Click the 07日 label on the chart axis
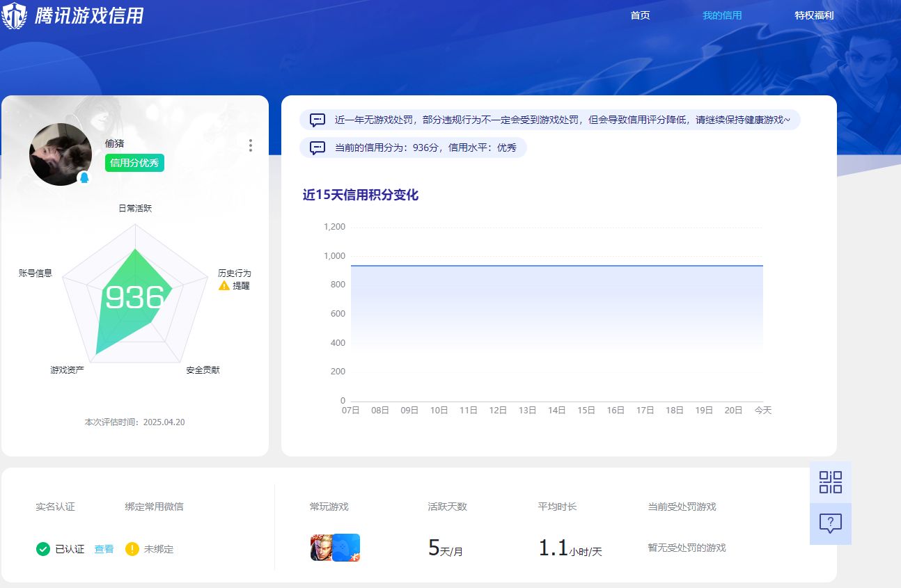This screenshot has width=901, height=588. click(x=351, y=411)
